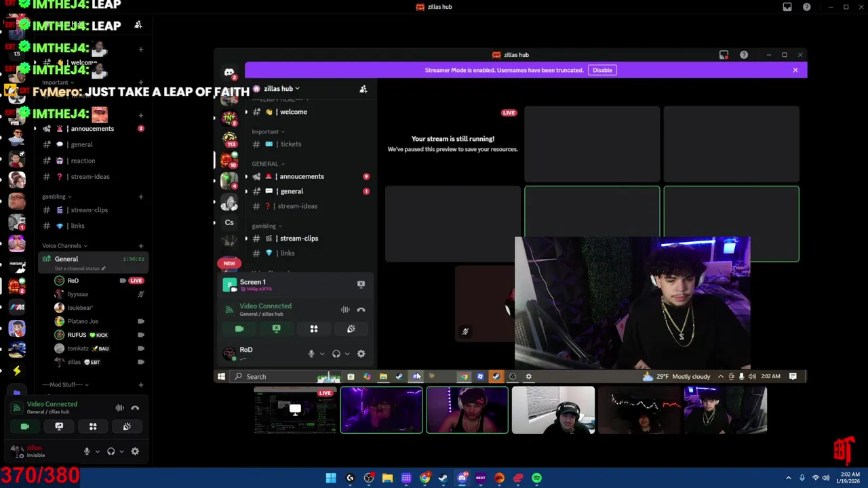Open the outer annoucements channel
The width and height of the screenshot is (868, 488).
click(92, 129)
